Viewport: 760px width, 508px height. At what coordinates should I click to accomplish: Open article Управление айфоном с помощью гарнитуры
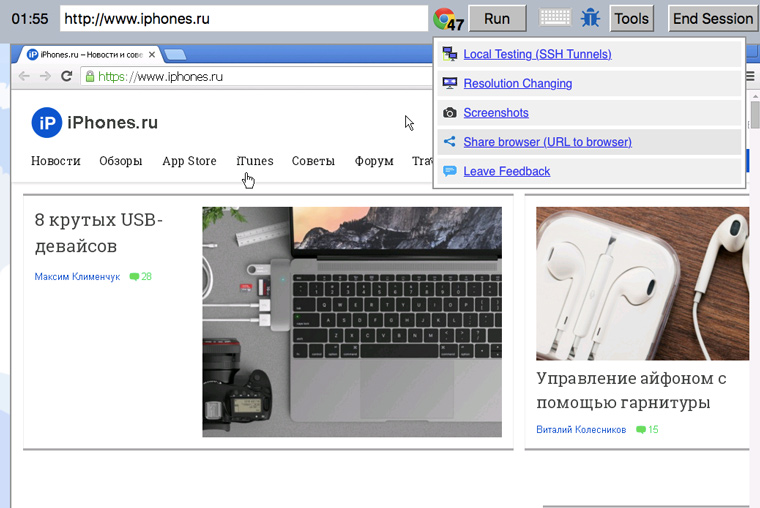pos(631,390)
